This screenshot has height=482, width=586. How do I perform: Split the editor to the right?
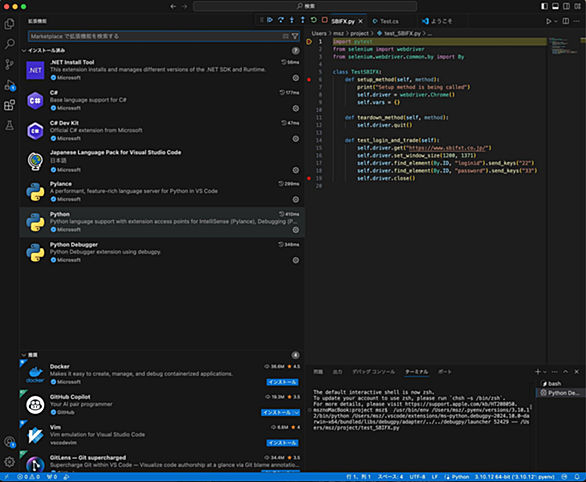point(566,21)
